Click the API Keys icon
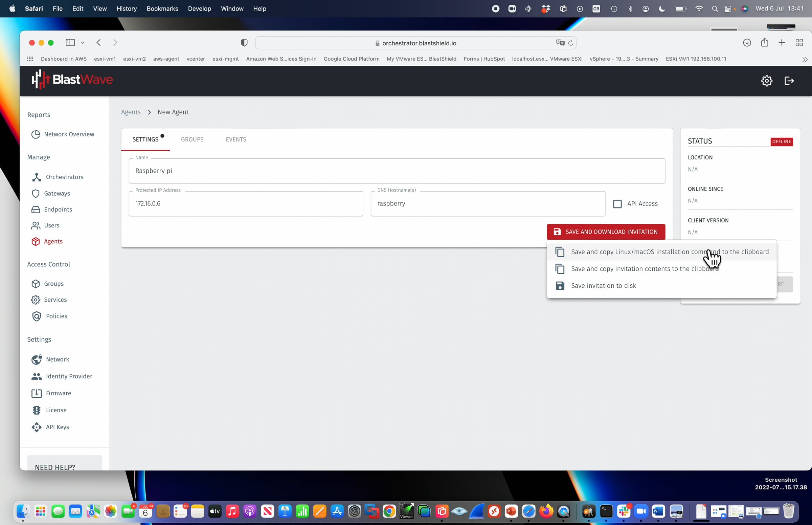This screenshot has width=812, height=525. 37,427
